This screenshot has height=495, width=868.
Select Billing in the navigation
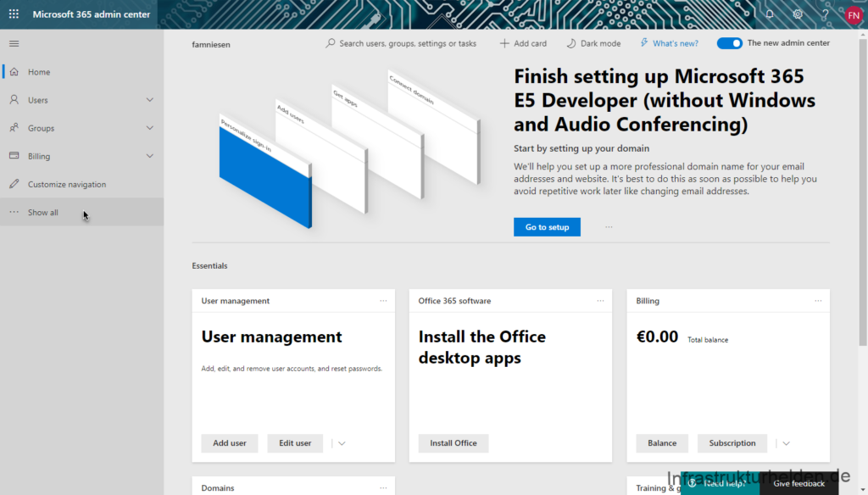(82, 156)
